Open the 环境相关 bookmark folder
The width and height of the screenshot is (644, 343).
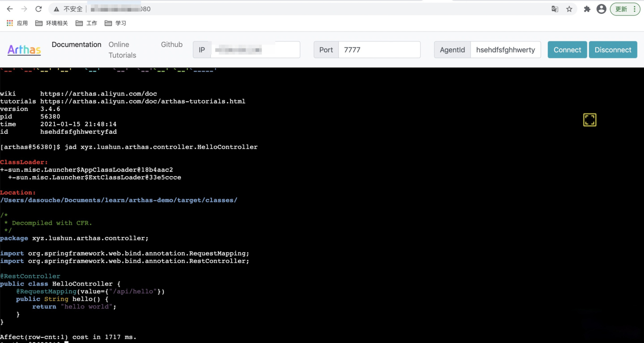[x=52, y=23]
